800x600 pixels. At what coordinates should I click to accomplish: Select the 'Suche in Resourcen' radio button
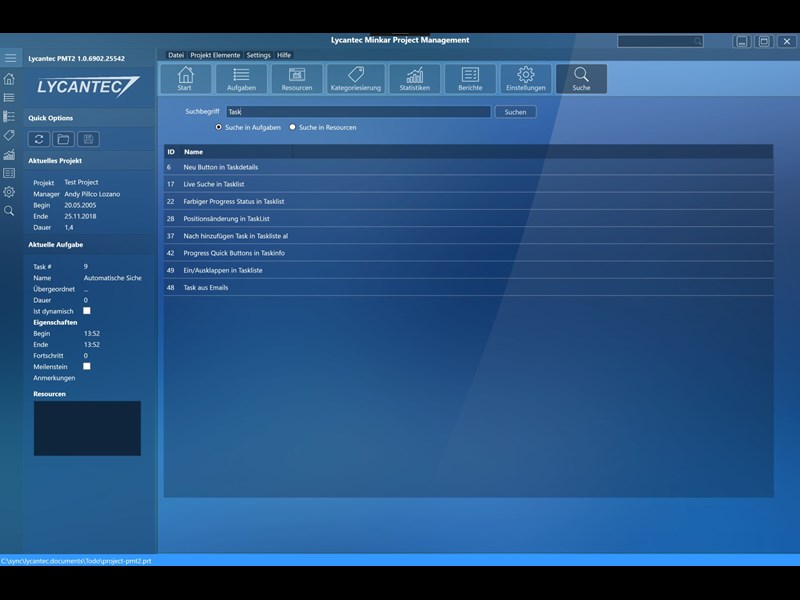point(292,127)
